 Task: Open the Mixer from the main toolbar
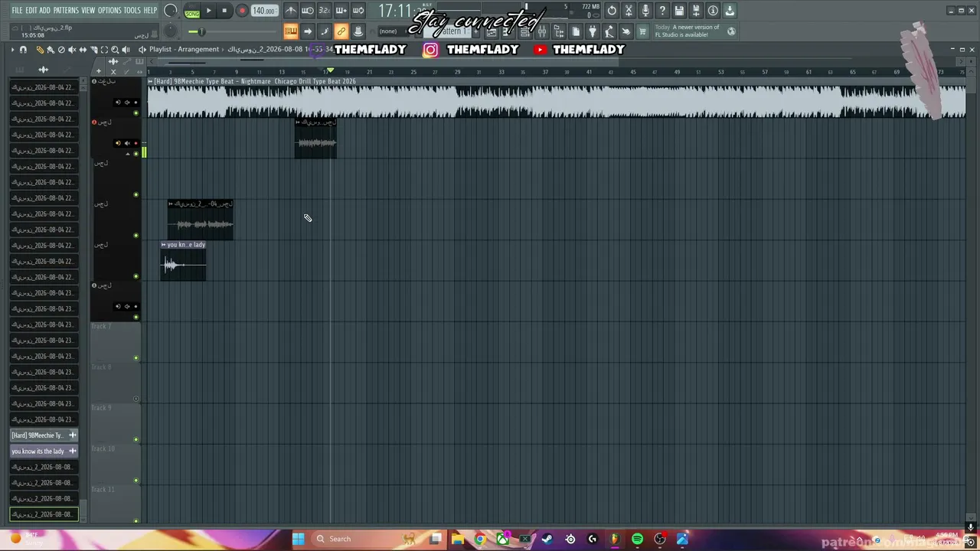click(x=542, y=31)
